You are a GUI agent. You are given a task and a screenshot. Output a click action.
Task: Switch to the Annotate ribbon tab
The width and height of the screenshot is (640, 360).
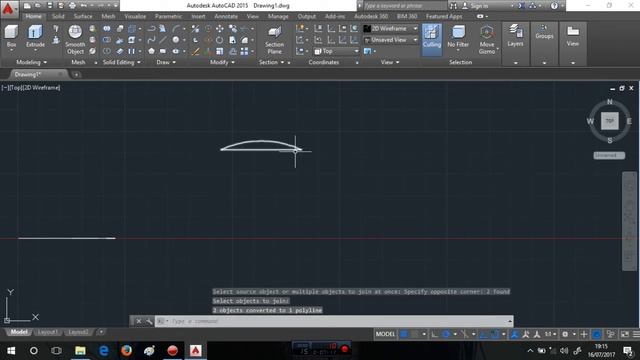point(226,16)
